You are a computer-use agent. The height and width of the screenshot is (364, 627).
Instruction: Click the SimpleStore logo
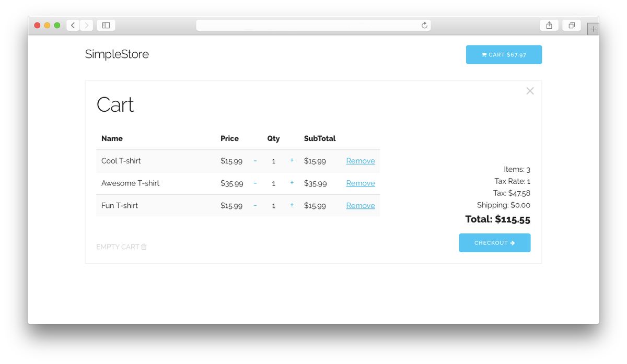click(117, 54)
